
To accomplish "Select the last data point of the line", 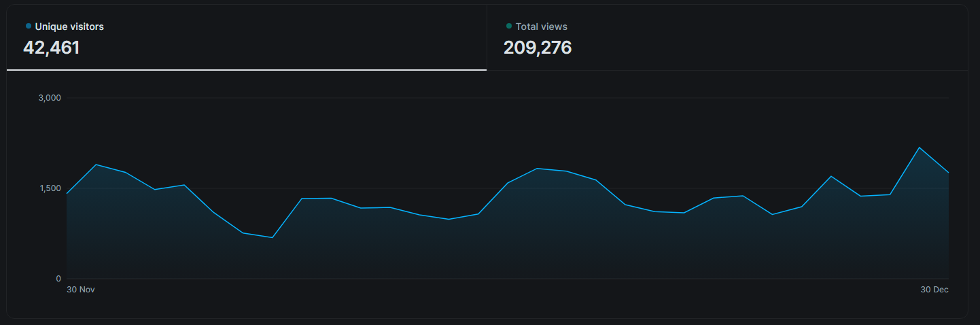I will [948, 173].
